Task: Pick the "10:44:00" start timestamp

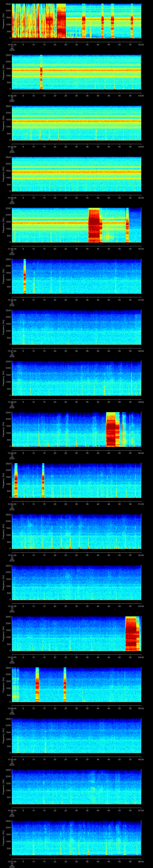Action: (12, 197)
